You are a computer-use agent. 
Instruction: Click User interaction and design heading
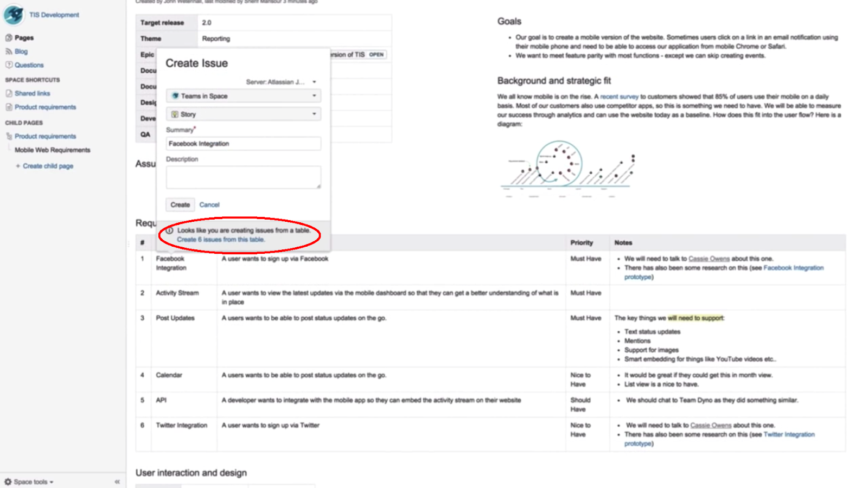191,473
